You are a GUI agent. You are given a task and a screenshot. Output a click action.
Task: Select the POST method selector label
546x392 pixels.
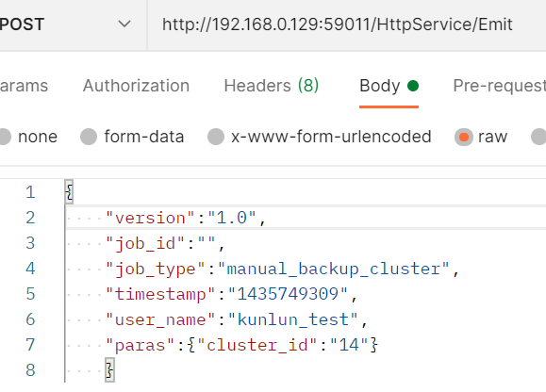click(22, 24)
